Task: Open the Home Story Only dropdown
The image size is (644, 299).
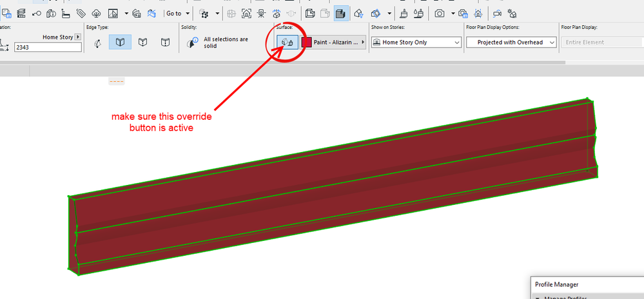Action: click(416, 43)
